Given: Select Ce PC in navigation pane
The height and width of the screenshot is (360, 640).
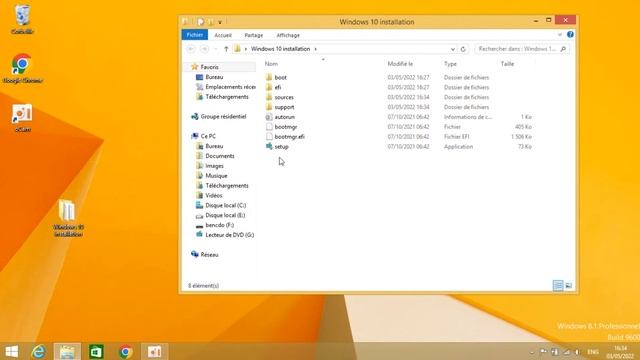Looking at the screenshot, I should (208, 136).
